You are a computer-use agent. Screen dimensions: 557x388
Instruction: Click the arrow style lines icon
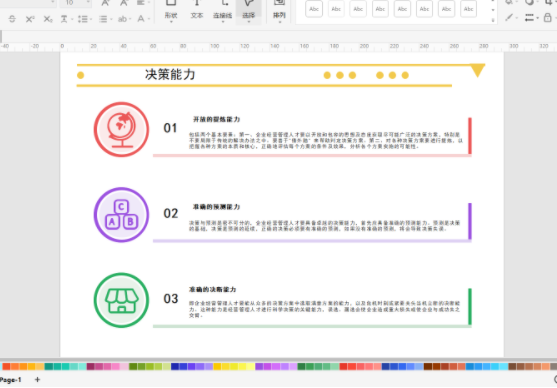529,17
